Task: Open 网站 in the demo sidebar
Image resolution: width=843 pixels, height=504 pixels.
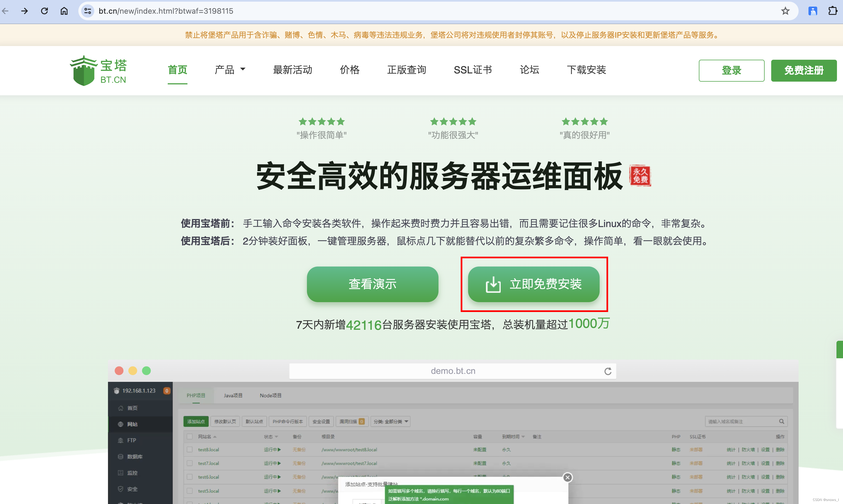Action: click(140, 424)
